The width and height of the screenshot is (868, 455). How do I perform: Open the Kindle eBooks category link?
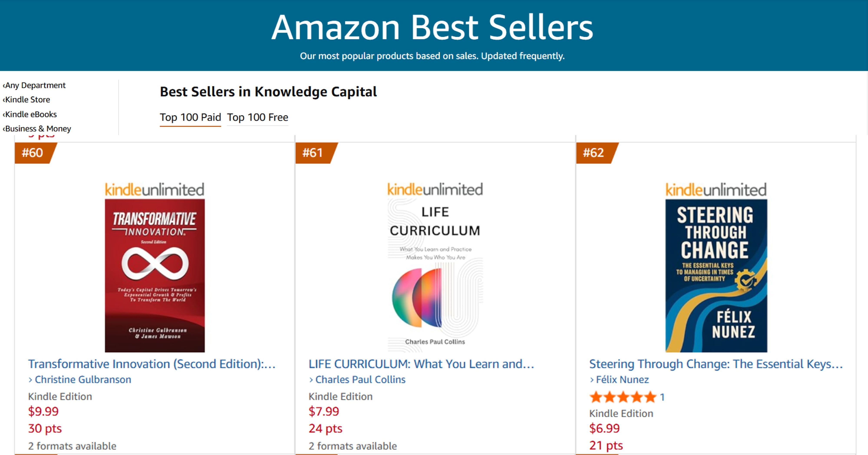coord(30,114)
